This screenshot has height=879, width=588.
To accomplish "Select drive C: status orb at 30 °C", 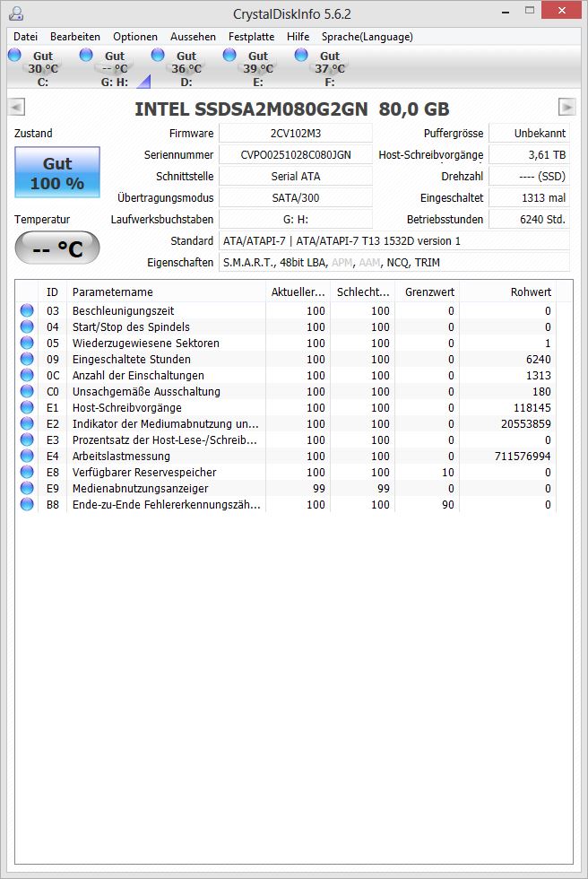I will point(14,55).
